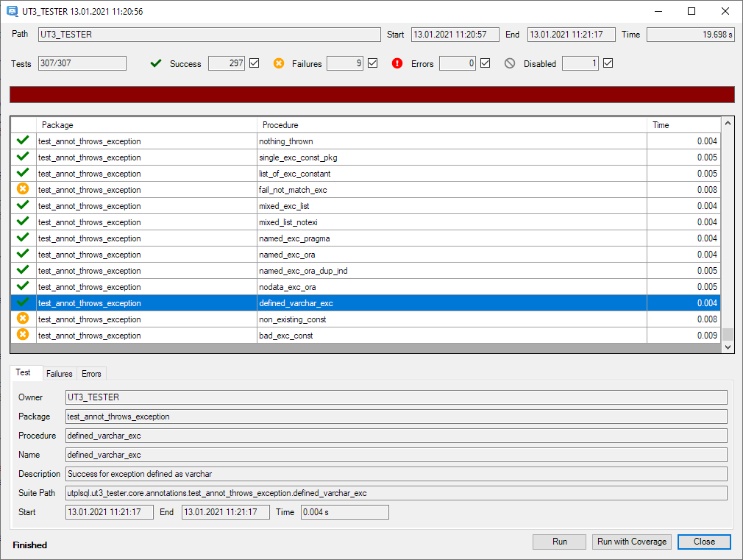Open the Errors tab
This screenshot has height=560, width=743.
click(x=91, y=373)
